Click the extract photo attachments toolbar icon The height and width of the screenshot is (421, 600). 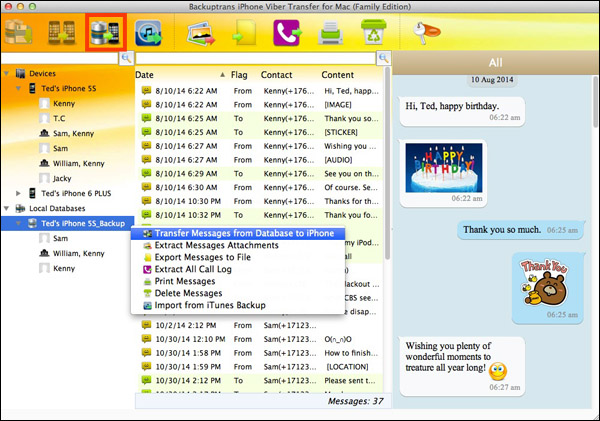coord(201,34)
